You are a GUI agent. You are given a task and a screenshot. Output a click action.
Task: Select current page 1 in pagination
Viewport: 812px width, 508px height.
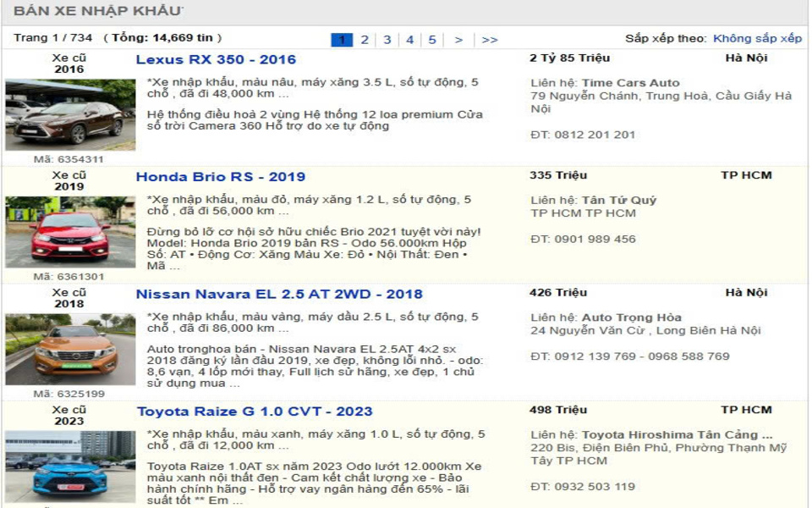(342, 40)
